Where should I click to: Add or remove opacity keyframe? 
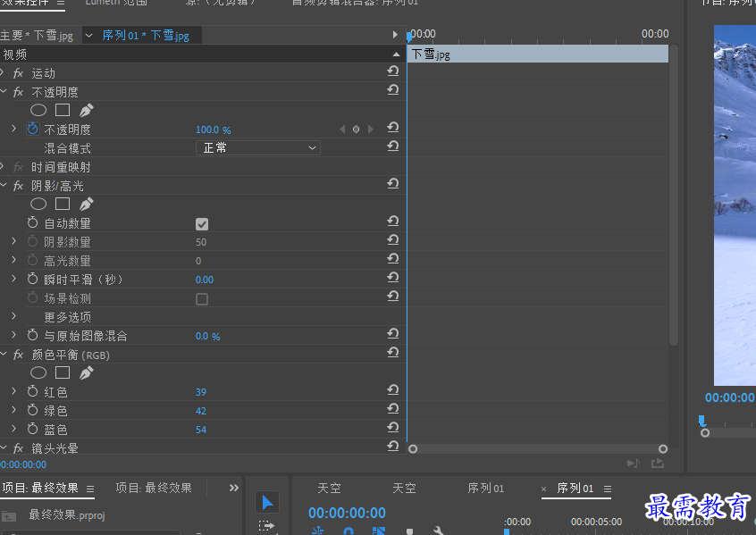click(356, 130)
